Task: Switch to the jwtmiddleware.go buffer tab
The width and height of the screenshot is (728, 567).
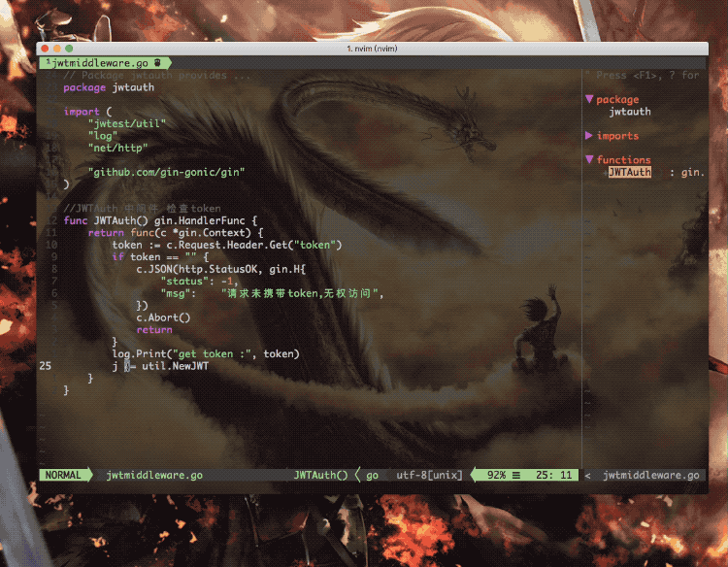Action: [105, 63]
